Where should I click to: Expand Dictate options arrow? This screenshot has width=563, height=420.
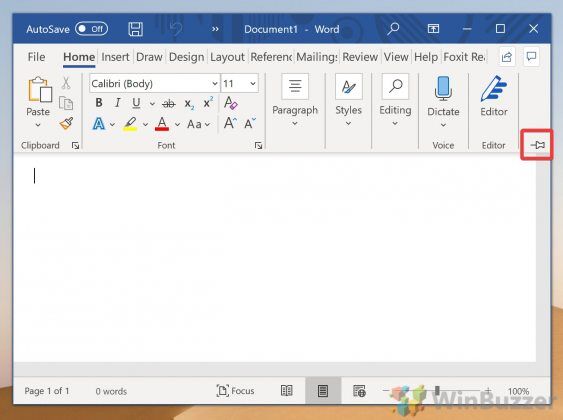click(443, 125)
